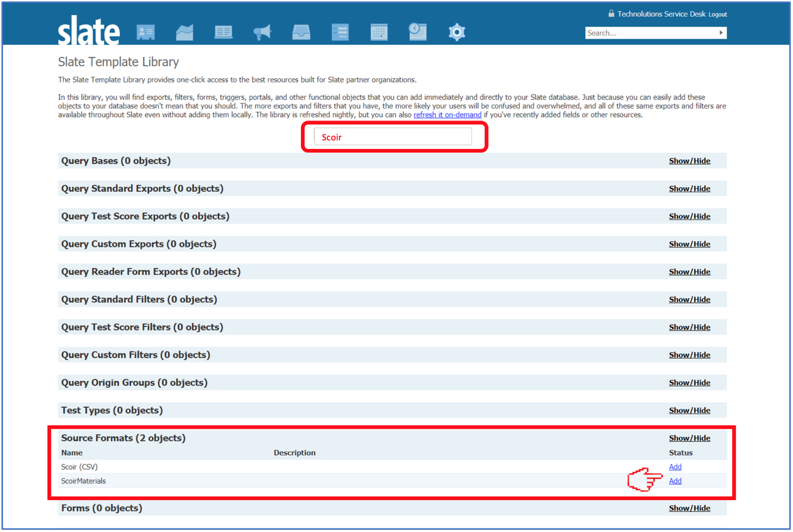Click the Technolutions Service Desk label
The width and height of the screenshot is (793, 532).
tap(661, 14)
